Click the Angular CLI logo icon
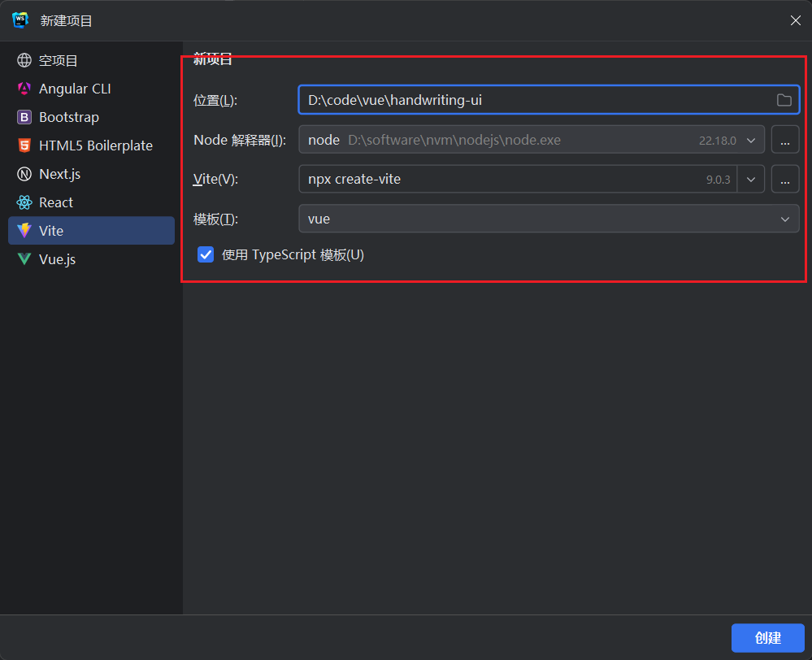Screen dimensions: 812x660 (x=24, y=89)
